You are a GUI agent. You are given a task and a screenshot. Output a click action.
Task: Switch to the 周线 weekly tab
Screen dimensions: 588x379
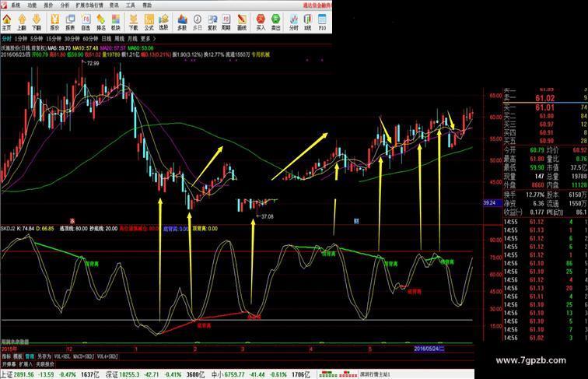tap(119, 39)
